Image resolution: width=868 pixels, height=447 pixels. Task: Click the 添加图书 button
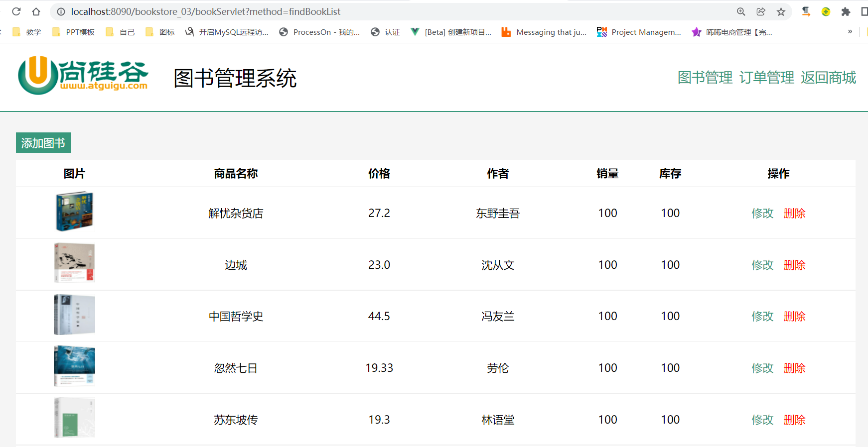pyautogui.click(x=43, y=143)
